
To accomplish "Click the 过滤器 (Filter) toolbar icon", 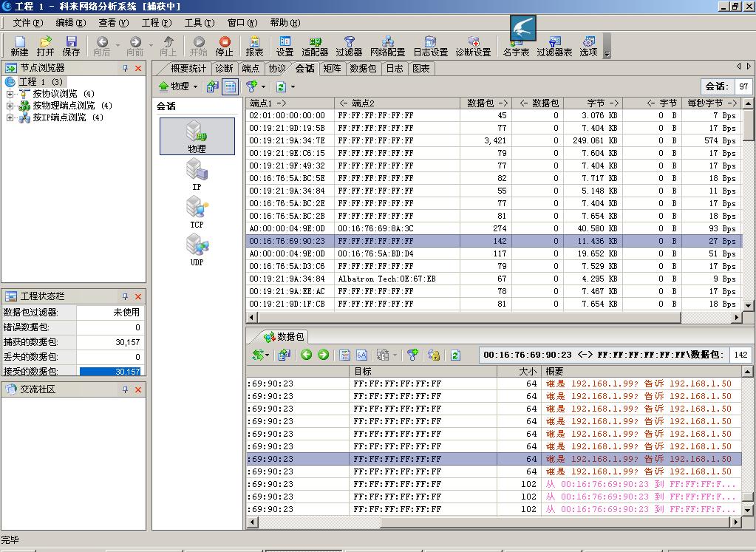I will tap(349, 46).
